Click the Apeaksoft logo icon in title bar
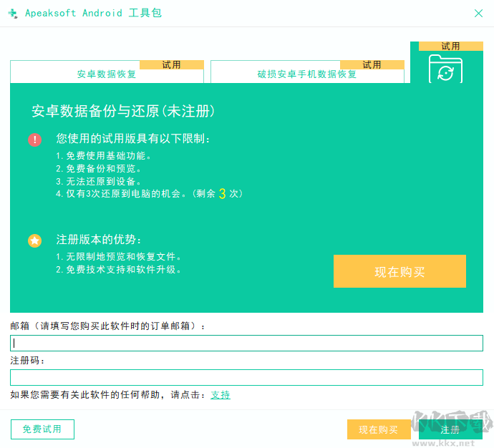The image size is (494, 448). pyautogui.click(x=13, y=13)
